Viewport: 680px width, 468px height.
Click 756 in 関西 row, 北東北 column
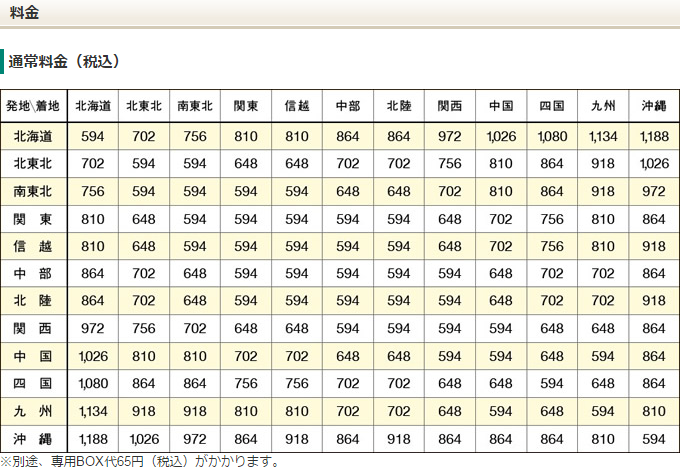pos(144,328)
